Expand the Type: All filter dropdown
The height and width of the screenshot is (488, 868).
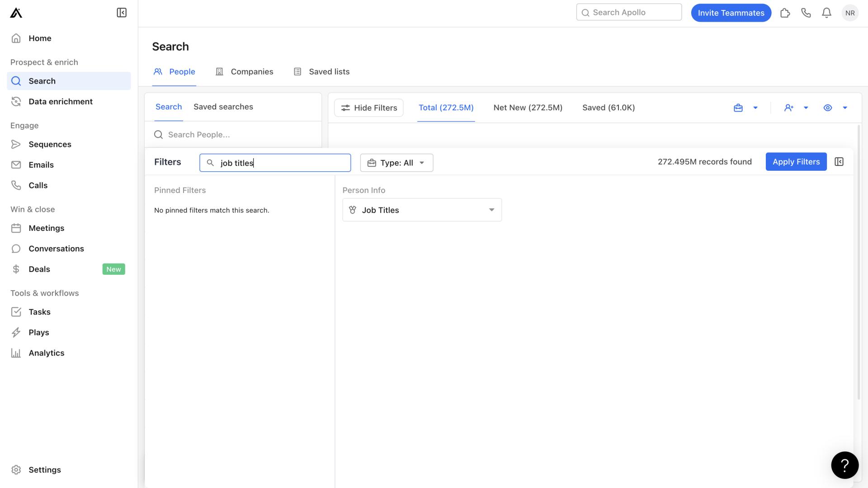point(396,161)
